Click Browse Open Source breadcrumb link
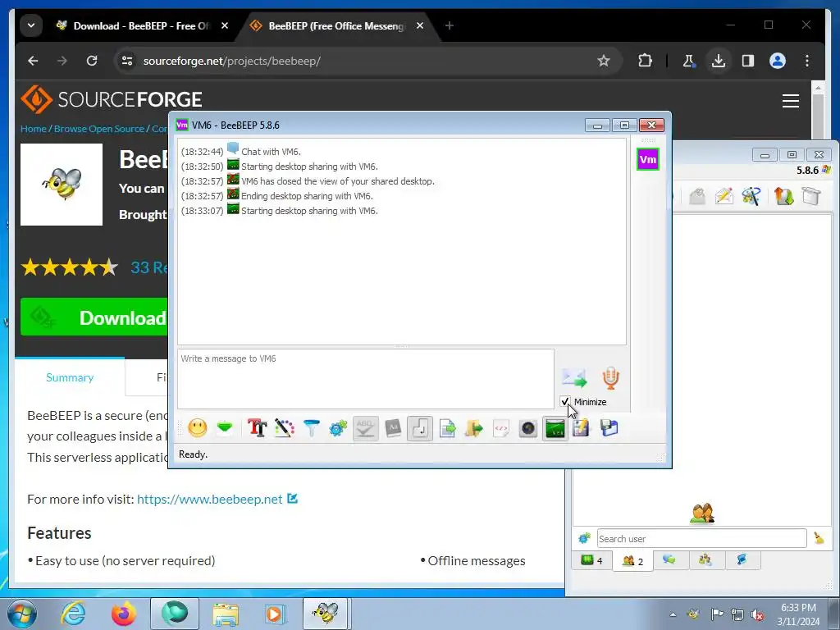The image size is (840, 630). (99, 129)
